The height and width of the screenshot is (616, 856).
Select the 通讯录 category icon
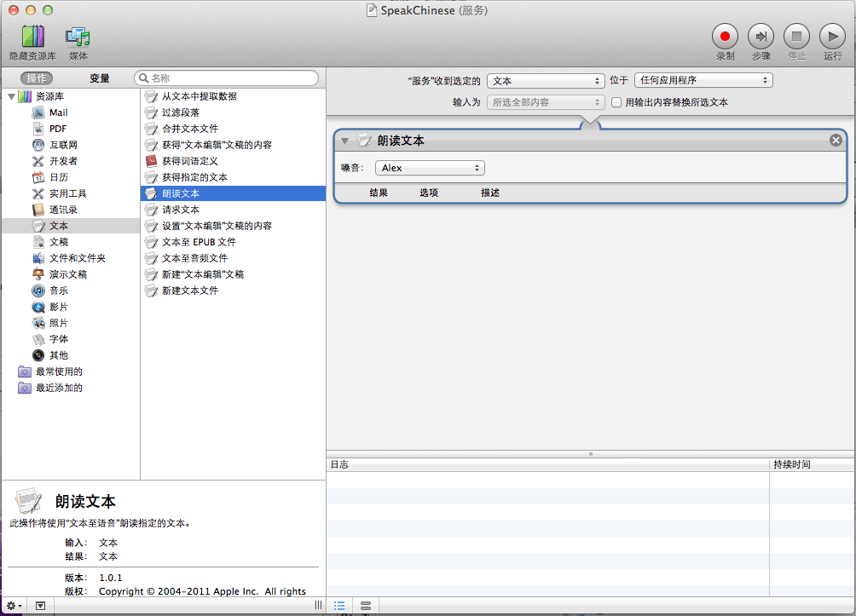click(x=38, y=210)
